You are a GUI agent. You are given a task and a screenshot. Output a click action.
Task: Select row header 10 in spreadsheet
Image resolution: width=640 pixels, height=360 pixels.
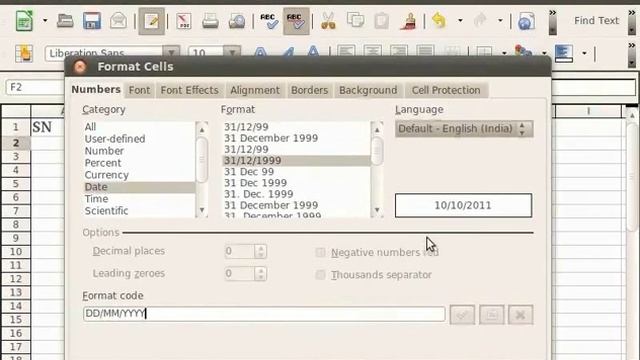(16, 251)
